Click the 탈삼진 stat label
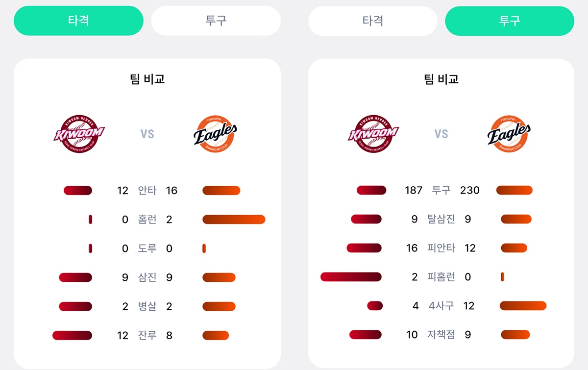The height and width of the screenshot is (370, 588). [441, 219]
